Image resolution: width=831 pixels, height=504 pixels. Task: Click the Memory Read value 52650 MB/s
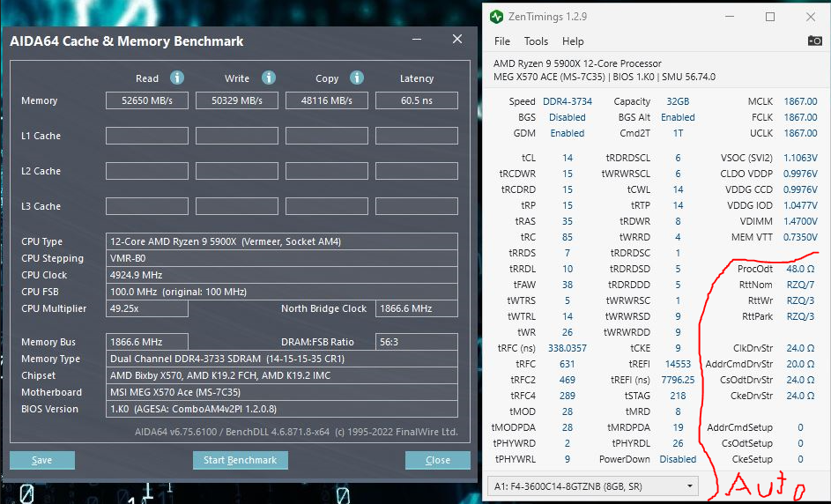point(147,100)
